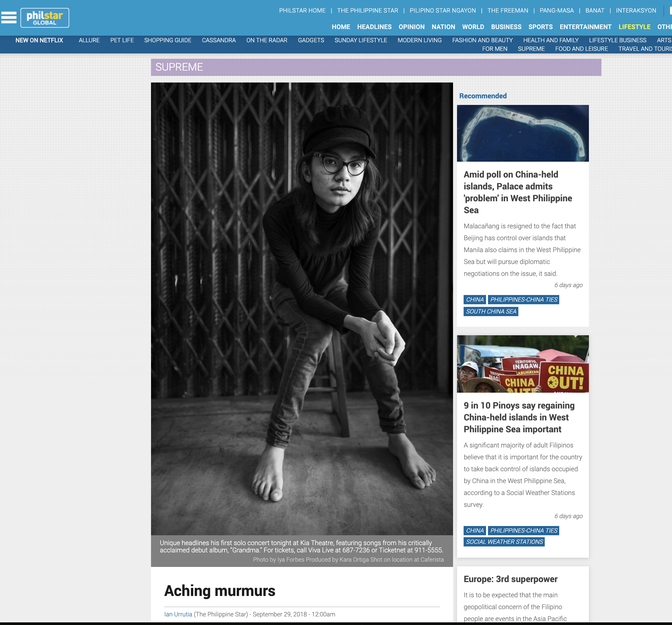Viewport: 672px width, 625px height.
Task: Open author Ian Urrutia's profile link
Action: (178, 614)
